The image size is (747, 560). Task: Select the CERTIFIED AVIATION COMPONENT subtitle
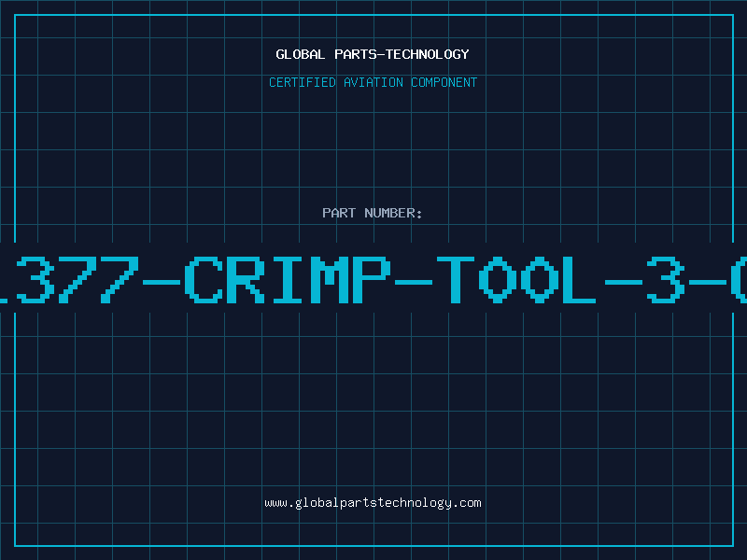373,82
